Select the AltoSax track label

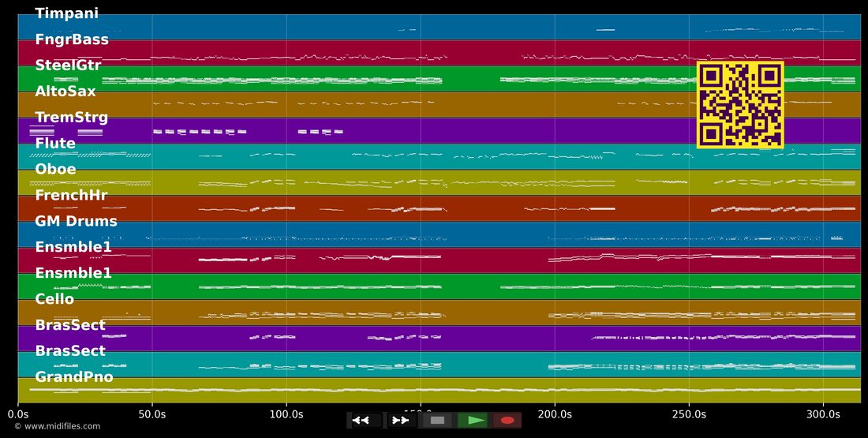coord(65,92)
